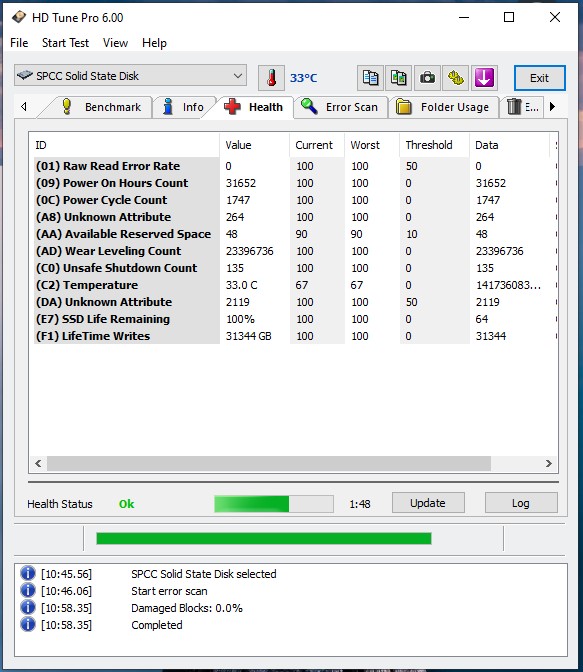Click the Data column header
The height and width of the screenshot is (672, 583).
509,145
